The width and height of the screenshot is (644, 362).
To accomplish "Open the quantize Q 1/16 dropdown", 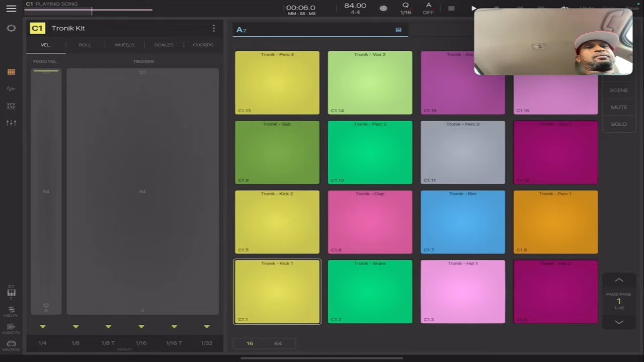I will (x=406, y=9).
